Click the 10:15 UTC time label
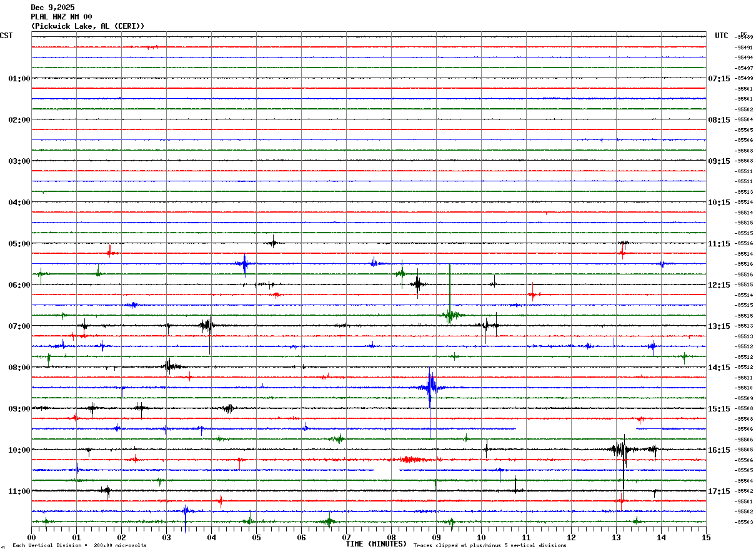The width and height of the screenshot is (756, 554). pyautogui.click(x=719, y=203)
